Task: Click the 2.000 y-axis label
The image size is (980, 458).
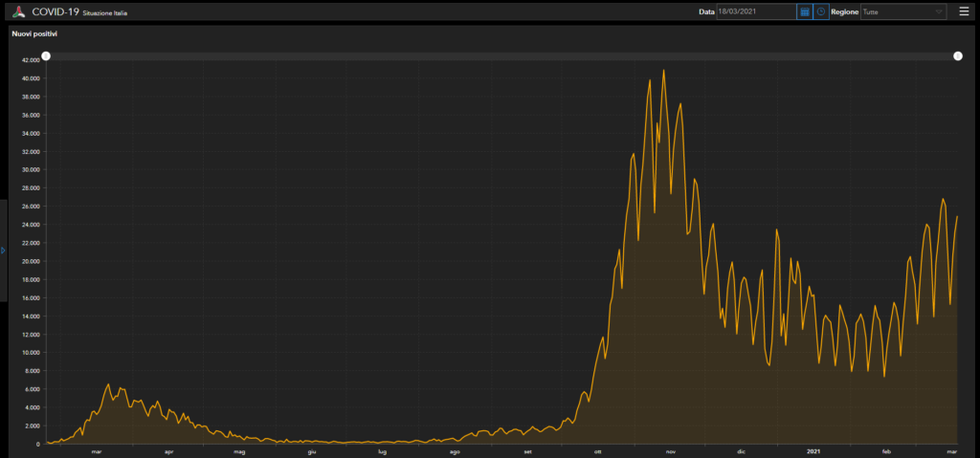Action: click(x=33, y=425)
